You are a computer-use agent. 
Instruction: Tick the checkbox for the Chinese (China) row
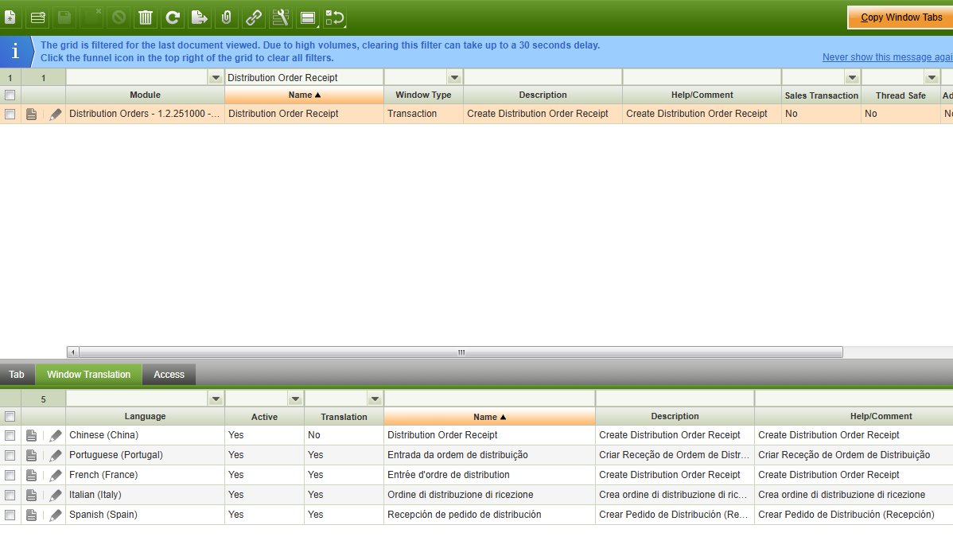tap(10, 435)
